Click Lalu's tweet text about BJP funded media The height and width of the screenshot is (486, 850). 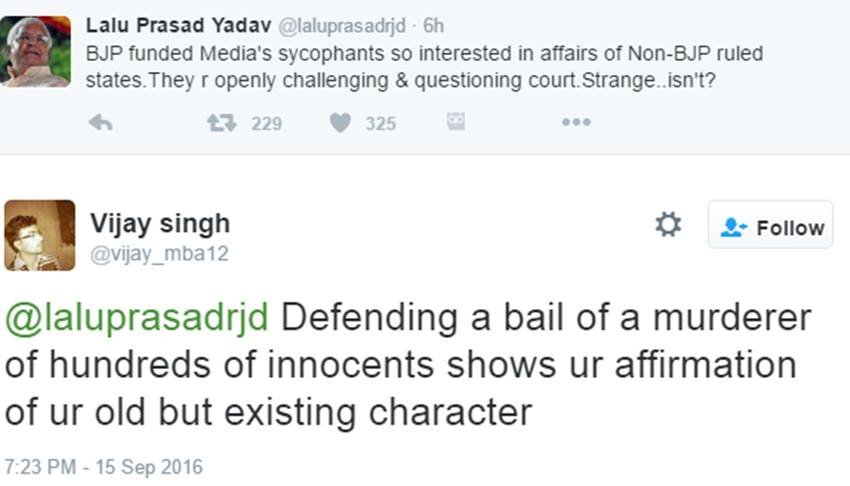coord(420,66)
